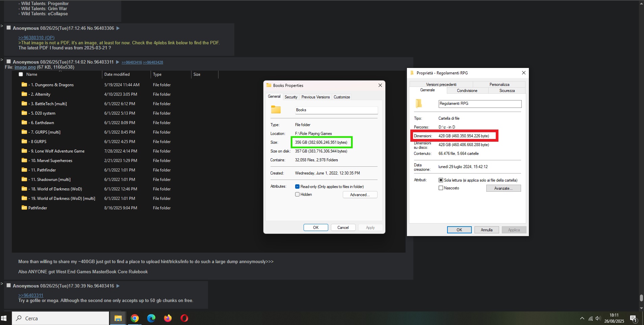This screenshot has height=325, width=644.
Task: Tick the checkbox for post No.96403311
Action: 9,62
